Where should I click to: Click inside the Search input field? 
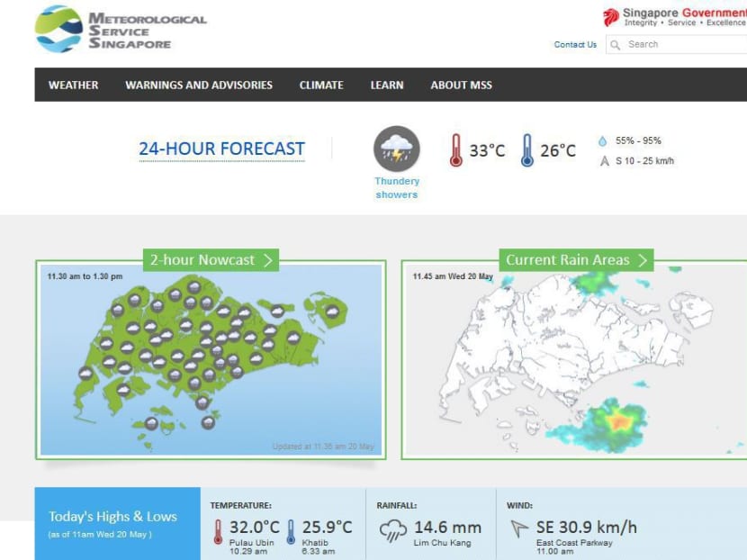tap(684, 44)
